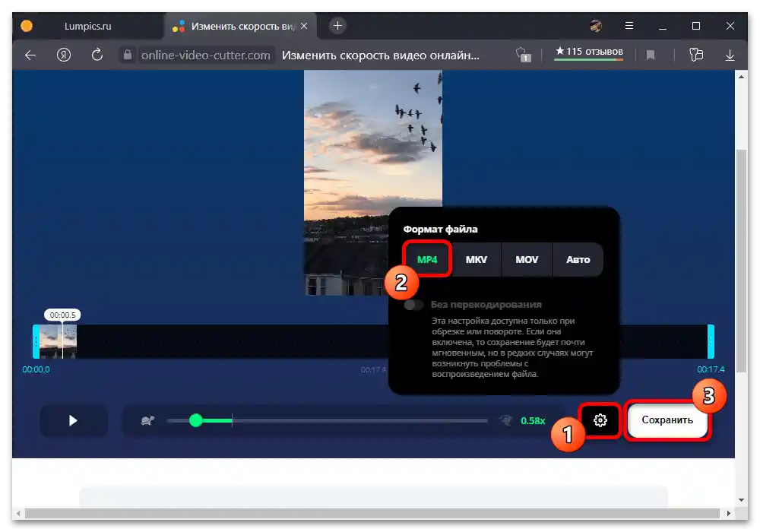The image size is (760, 532).
Task: Select MKV file format
Action: coord(476,260)
